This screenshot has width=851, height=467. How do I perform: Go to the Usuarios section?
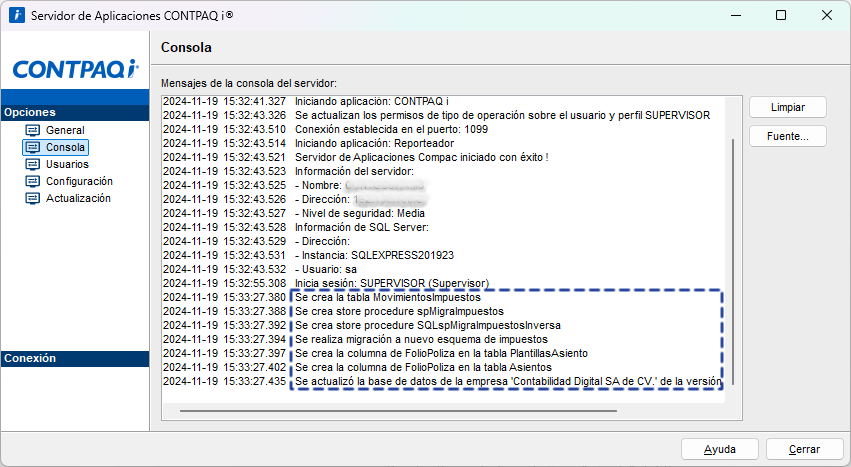click(x=67, y=164)
